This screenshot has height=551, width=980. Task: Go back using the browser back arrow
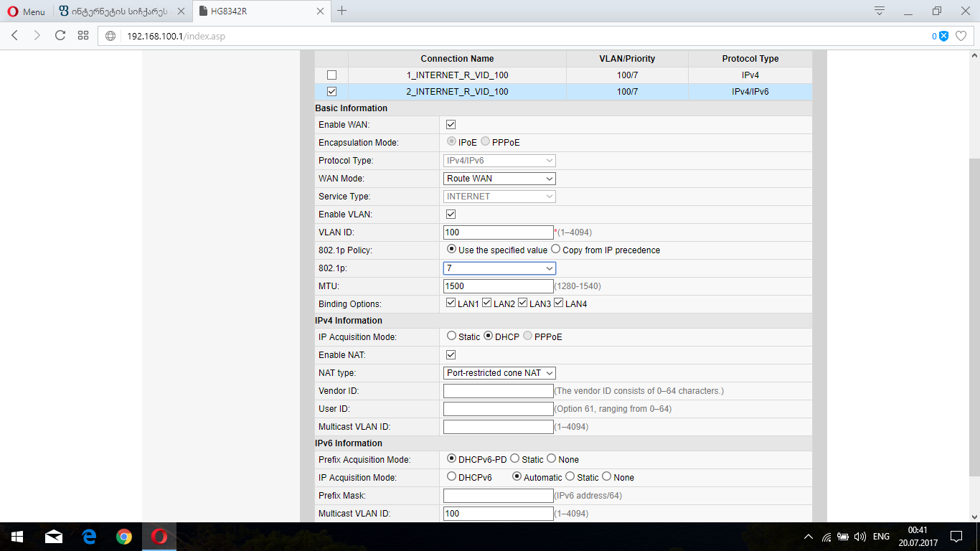[x=15, y=35]
